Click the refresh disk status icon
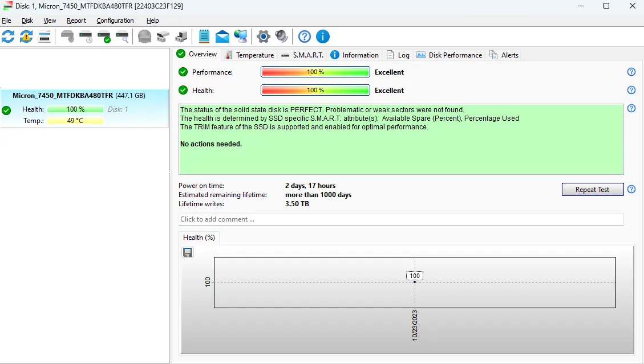Image resolution: width=644 pixels, height=364 pixels. tap(9, 37)
